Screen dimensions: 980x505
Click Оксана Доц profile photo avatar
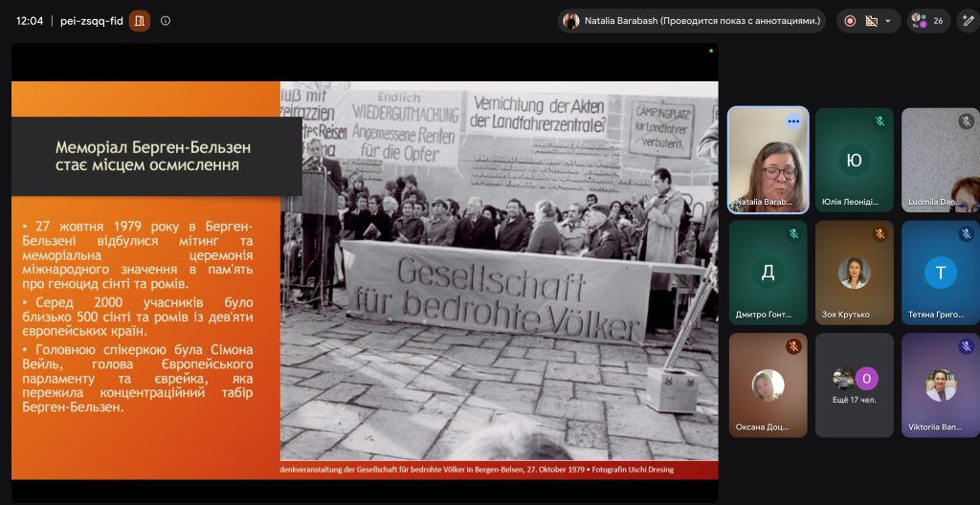pos(768,385)
